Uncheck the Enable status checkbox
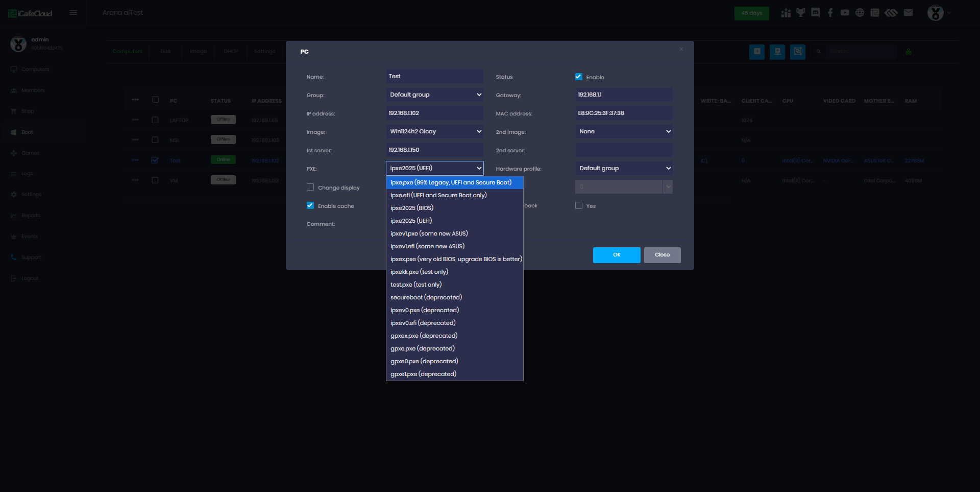This screenshot has height=492, width=980. [579, 77]
